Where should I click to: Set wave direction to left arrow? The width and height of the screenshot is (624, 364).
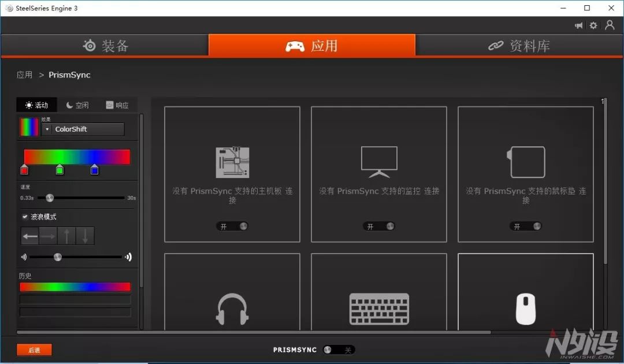(x=30, y=236)
